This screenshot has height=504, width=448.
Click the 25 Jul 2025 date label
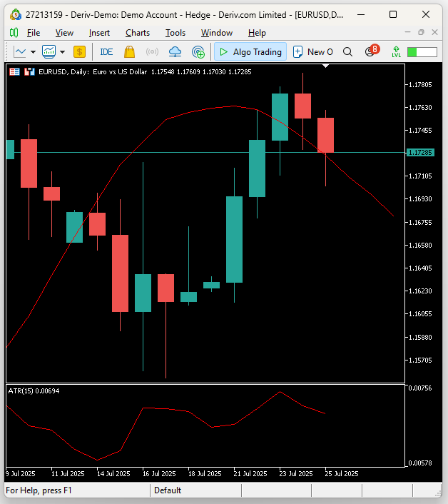342,473
